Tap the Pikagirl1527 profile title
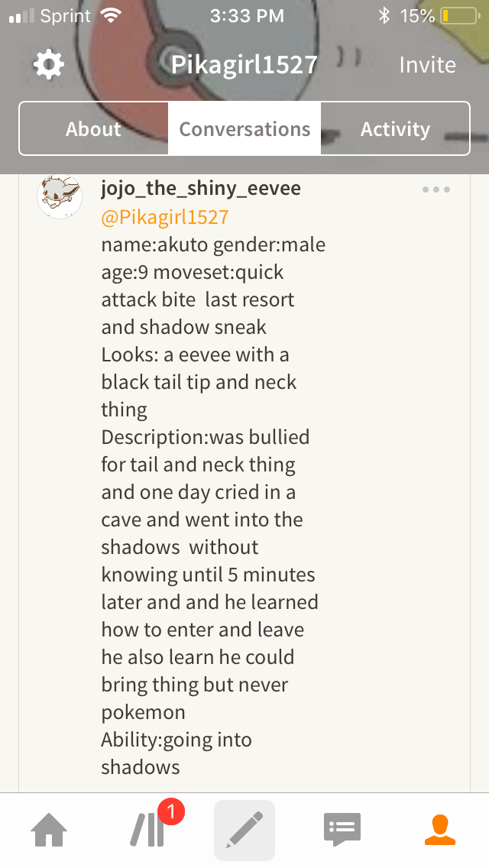Image resolution: width=489 pixels, height=868 pixels. tap(244, 65)
